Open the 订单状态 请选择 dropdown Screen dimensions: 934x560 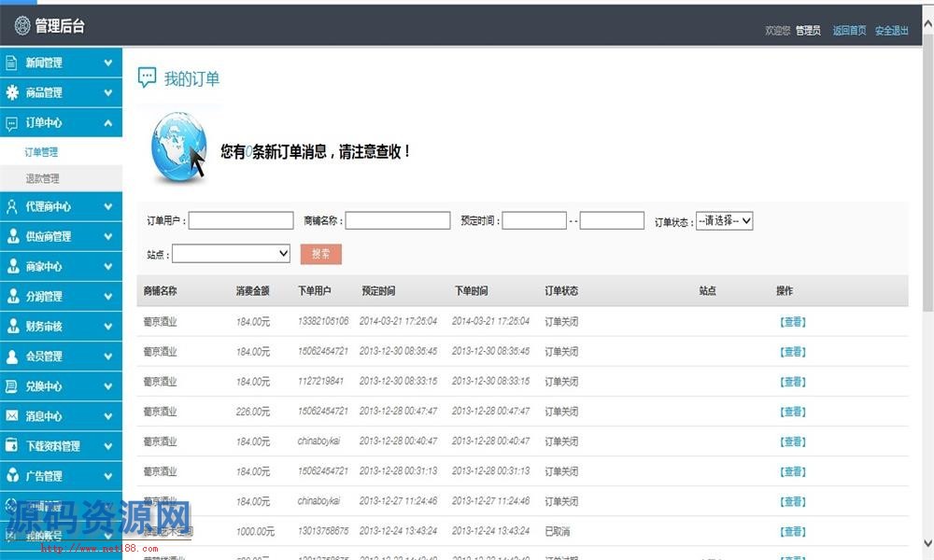coord(725,221)
